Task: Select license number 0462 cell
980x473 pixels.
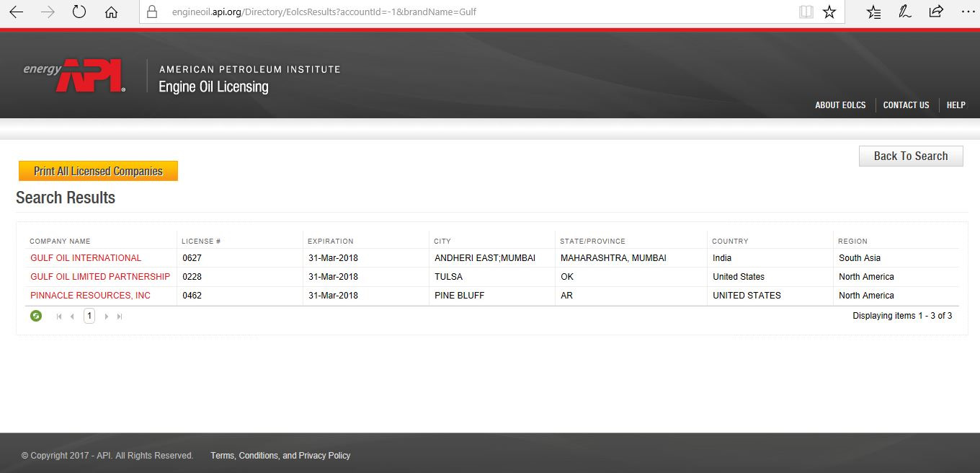Action: pyautogui.click(x=192, y=296)
